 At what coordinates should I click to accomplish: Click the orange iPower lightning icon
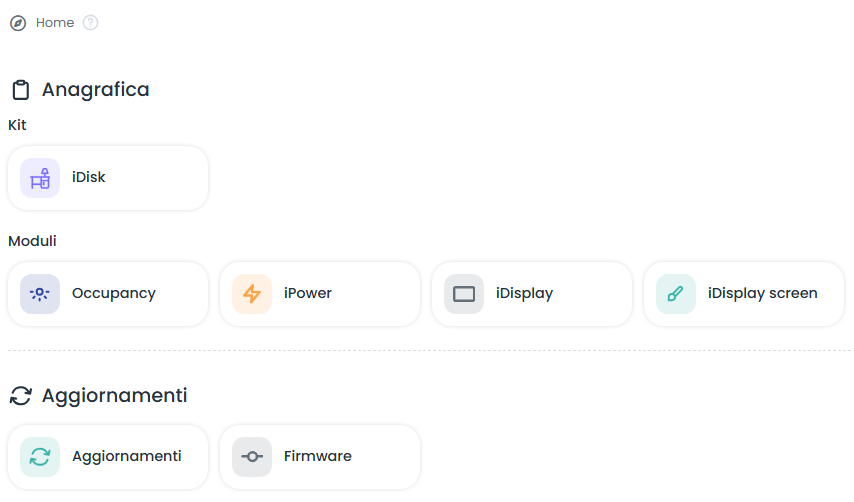(x=252, y=294)
